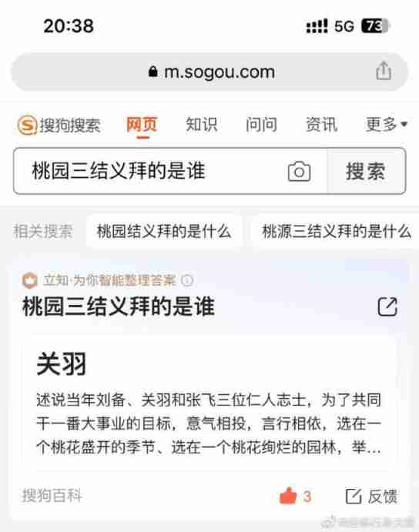Open camera image search icon
The image size is (419, 532).
(299, 172)
